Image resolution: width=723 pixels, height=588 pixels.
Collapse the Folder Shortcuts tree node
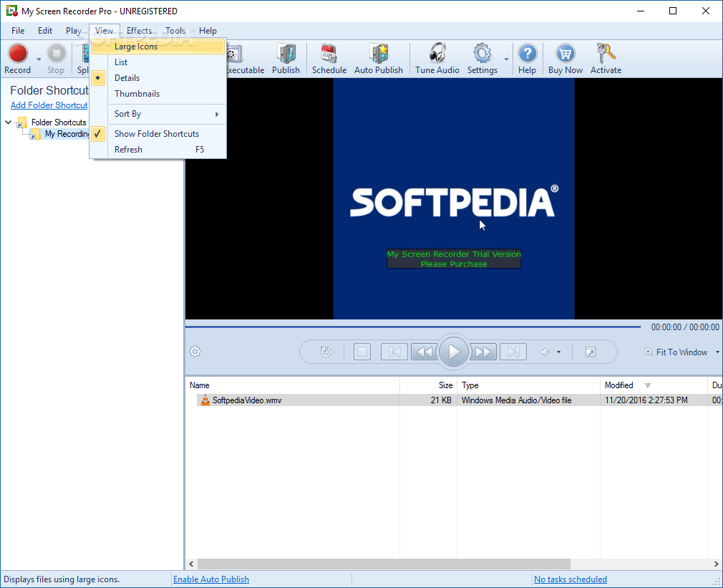[x=9, y=122]
